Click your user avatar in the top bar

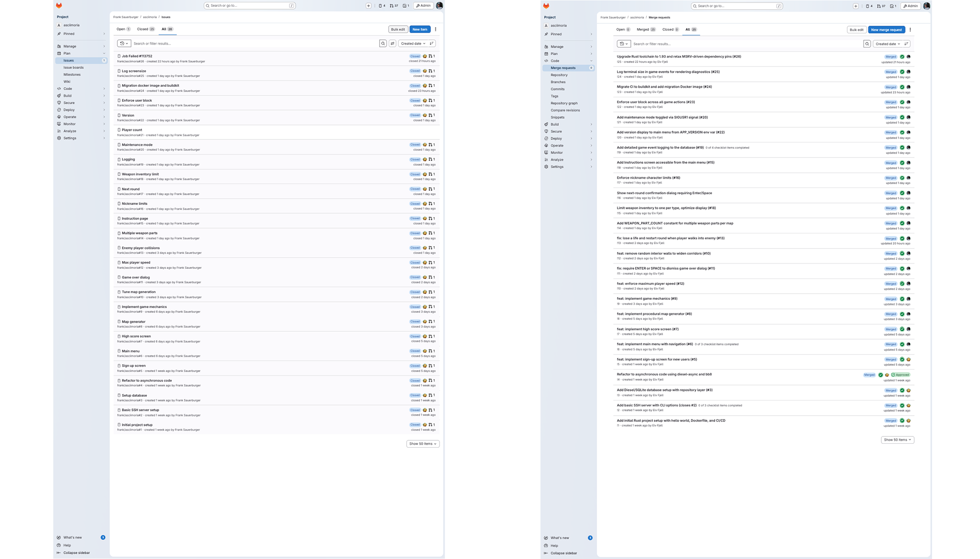(x=439, y=5)
